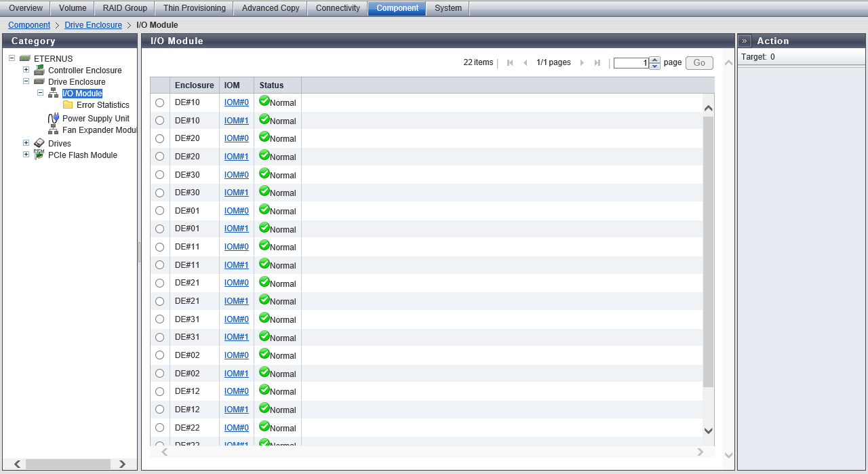Click the Fan Expander Module icon
The width and height of the screenshot is (868, 474).
click(54, 130)
